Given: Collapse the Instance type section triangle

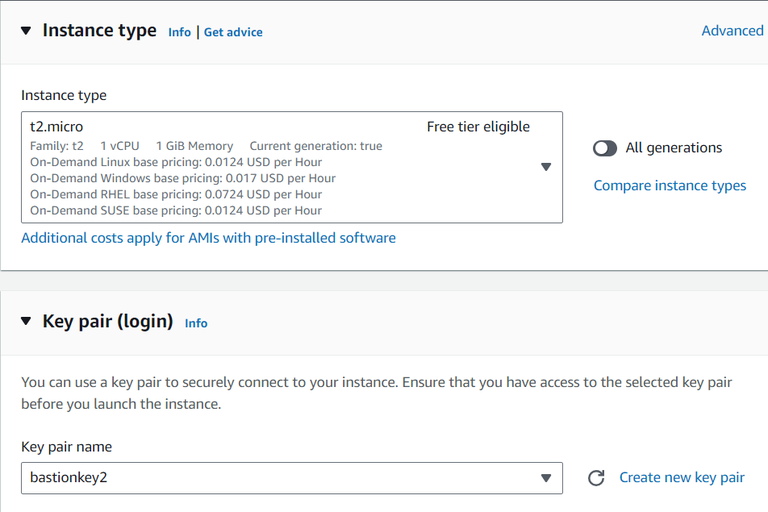Looking at the screenshot, I should point(26,31).
